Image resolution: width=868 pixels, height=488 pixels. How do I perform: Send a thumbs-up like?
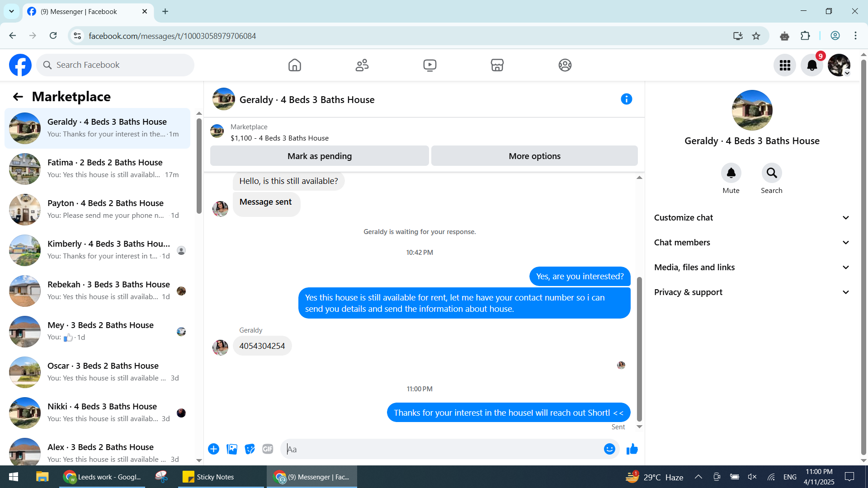click(632, 449)
